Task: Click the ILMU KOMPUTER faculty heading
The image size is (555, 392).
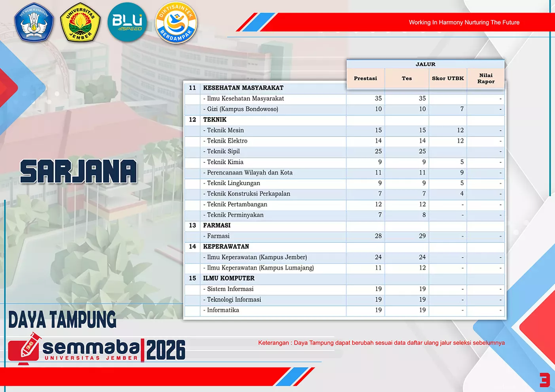Action: (229, 278)
